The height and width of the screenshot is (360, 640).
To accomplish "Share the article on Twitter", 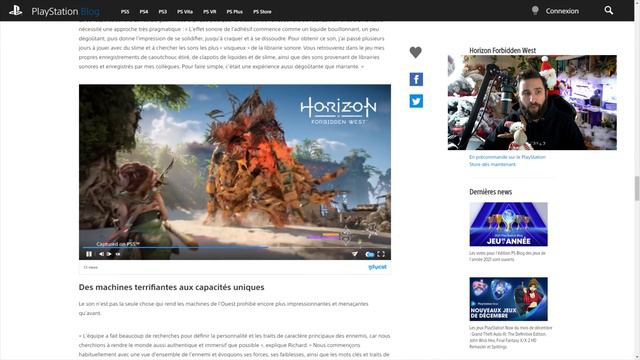I will point(416,101).
